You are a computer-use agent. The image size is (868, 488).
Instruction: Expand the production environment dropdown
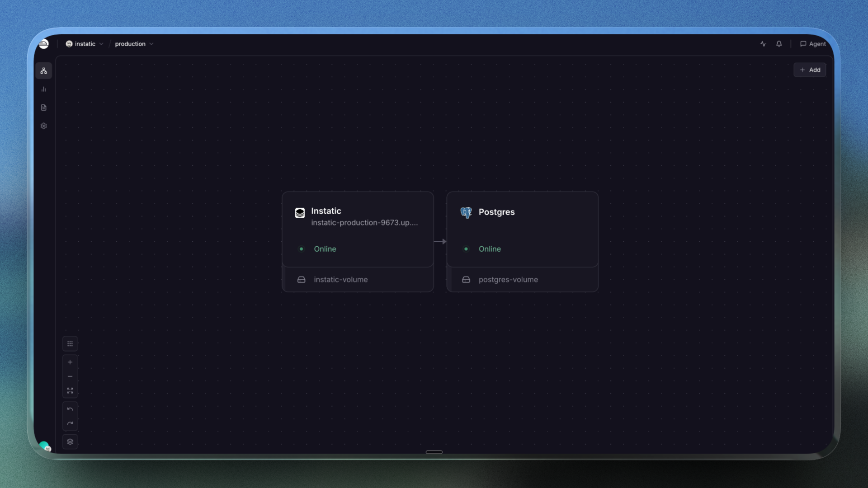(134, 44)
